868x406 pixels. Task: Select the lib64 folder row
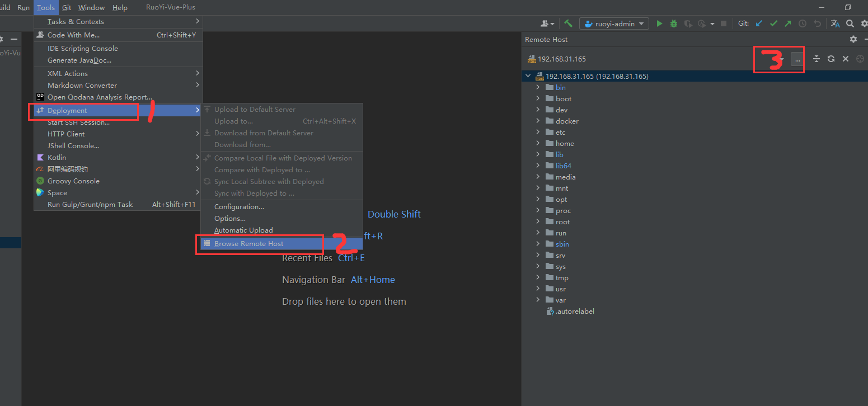click(x=695, y=166)
